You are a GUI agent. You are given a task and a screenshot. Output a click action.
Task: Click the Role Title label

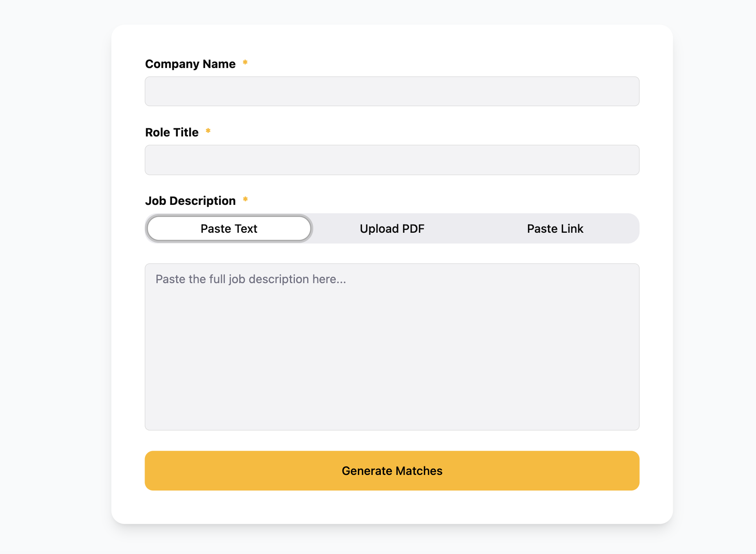pyautogui.click(x=171, y=132)
